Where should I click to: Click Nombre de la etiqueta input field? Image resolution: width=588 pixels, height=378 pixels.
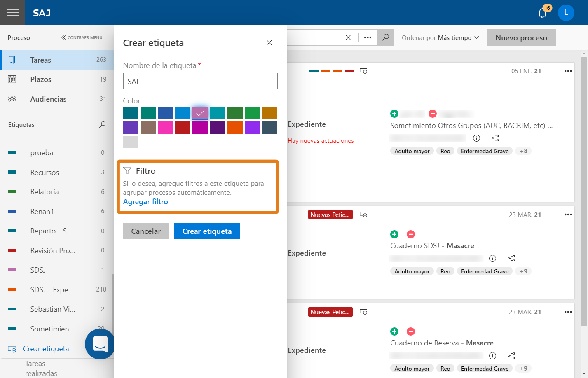[x=200, y=81]
